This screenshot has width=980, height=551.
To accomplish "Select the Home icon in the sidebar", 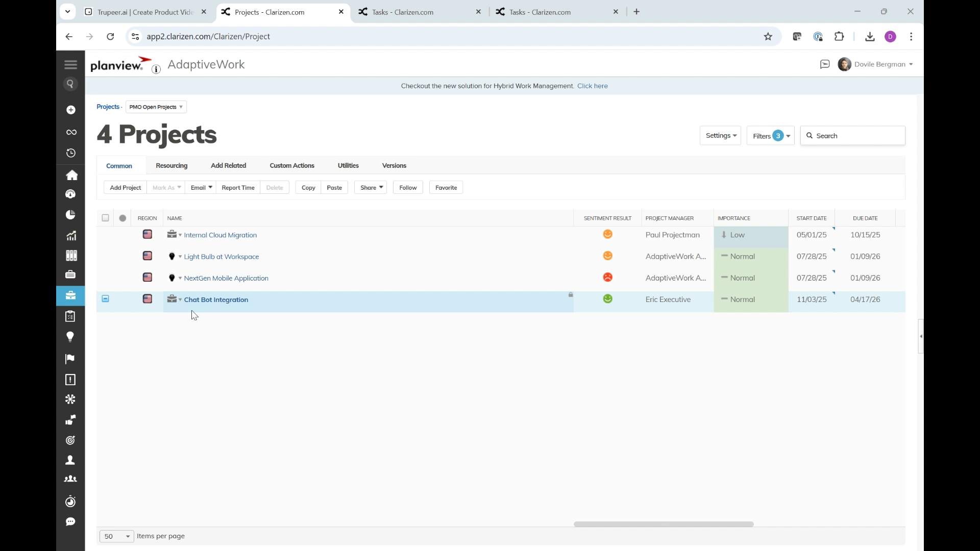I will pyautogui.click(x=72, y=175).
